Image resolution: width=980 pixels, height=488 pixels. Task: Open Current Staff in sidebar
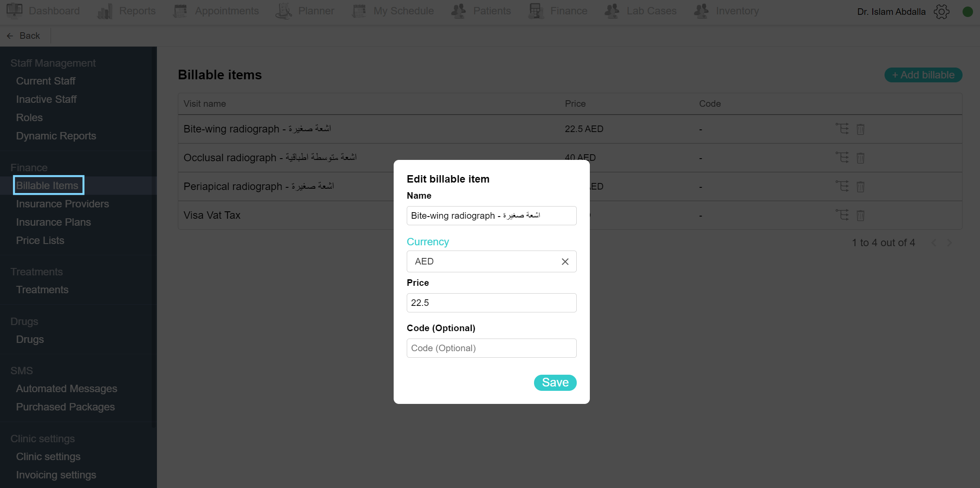[x=46, y=81]
